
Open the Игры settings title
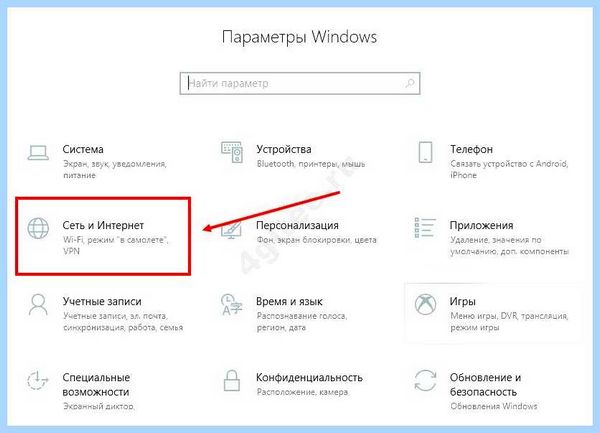(463, 301)
